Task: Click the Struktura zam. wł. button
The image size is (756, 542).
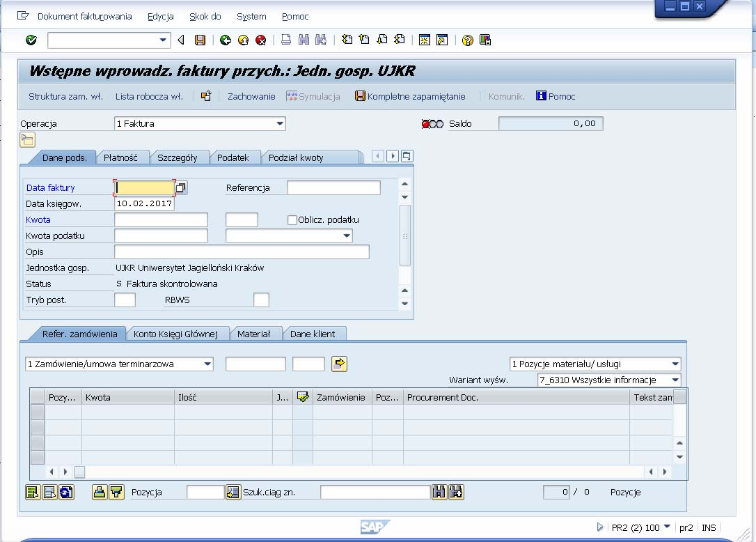Action: click(65, 97)
